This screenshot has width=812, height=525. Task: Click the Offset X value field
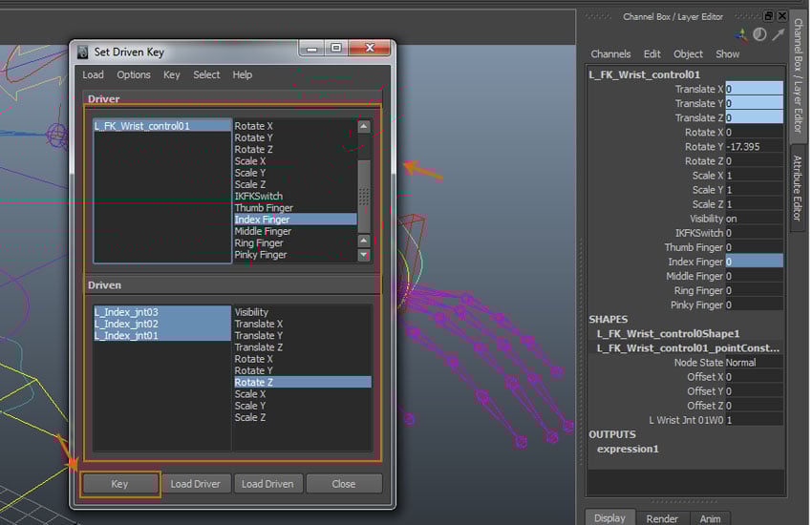(754, 377)
